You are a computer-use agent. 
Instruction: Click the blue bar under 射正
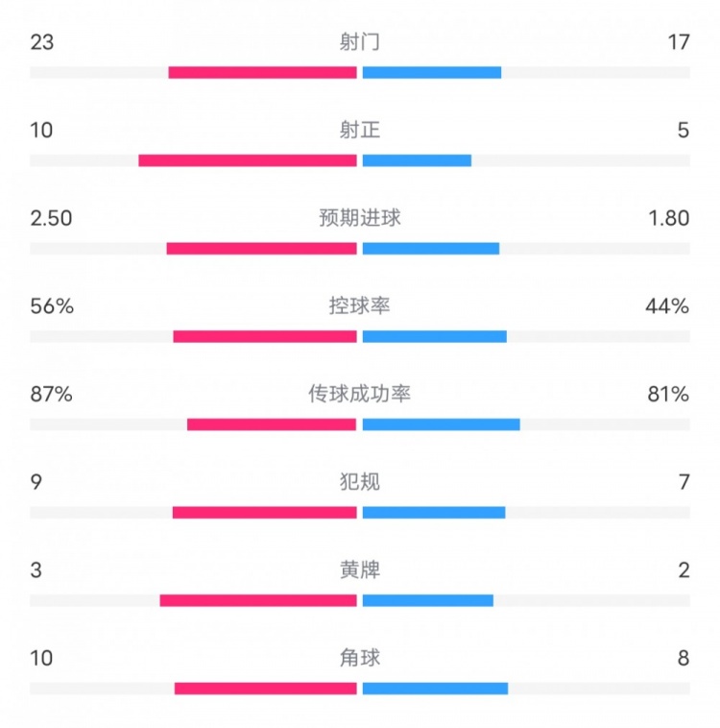[417, 160]
